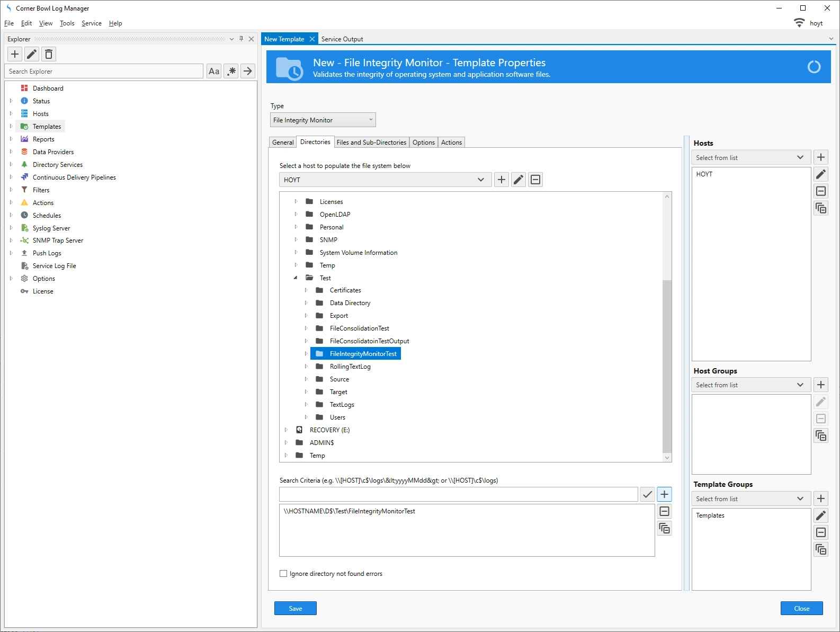Open the Tools menu
Screen dimensions: 840x632
tap(67, 23)
